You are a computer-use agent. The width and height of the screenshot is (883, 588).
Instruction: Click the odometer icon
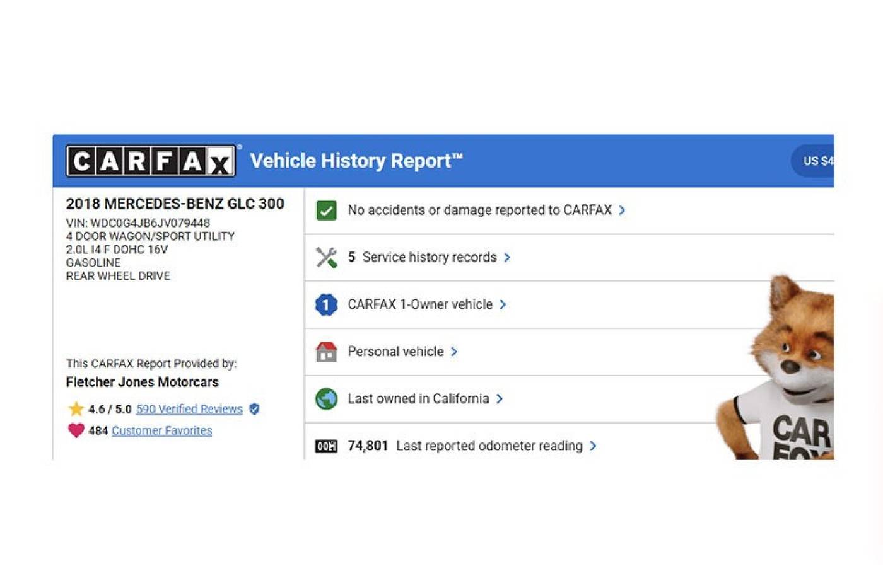click(x=326, y=446)
